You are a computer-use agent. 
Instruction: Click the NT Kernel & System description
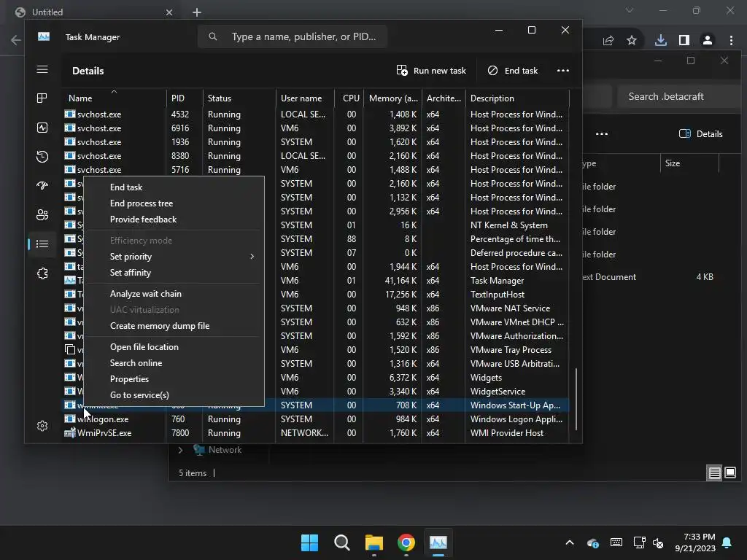(508, 225)
